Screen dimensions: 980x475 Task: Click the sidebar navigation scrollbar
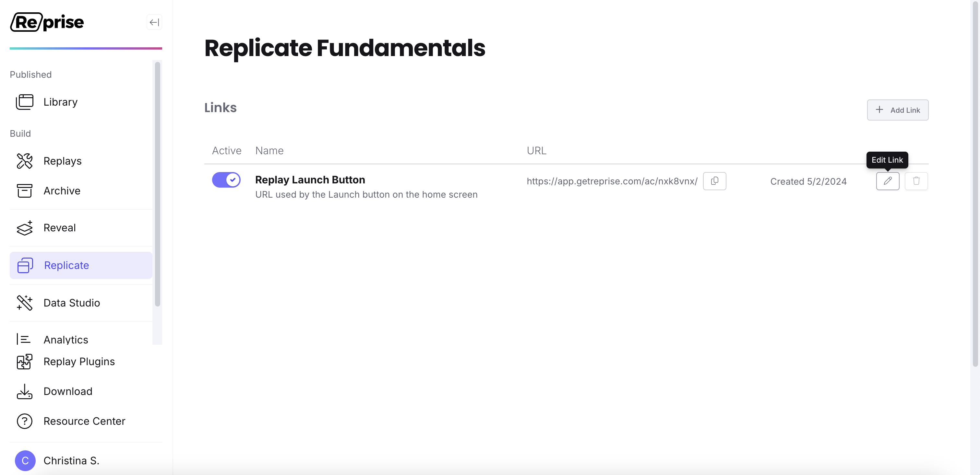pyautogui.click(x=158, y=184)
